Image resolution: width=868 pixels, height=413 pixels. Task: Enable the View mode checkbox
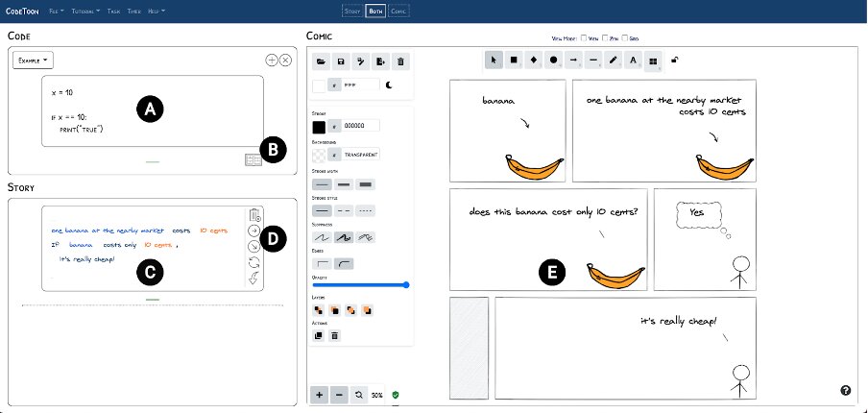584,38
